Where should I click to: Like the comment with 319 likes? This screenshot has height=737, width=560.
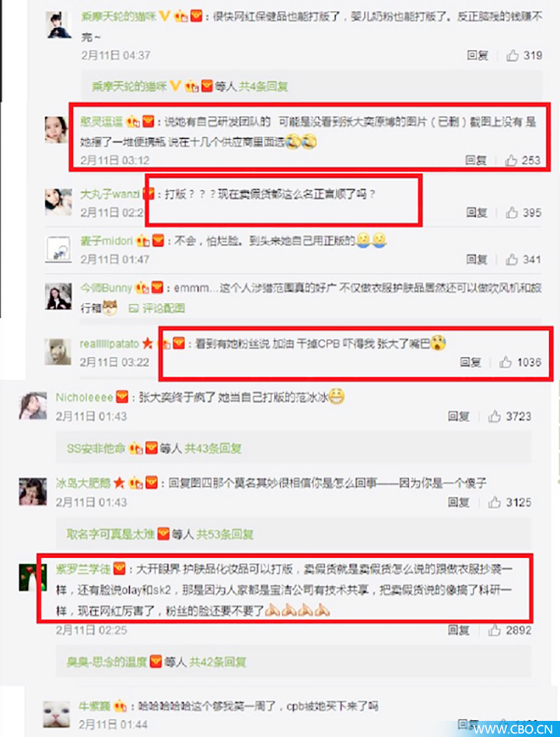512,55
